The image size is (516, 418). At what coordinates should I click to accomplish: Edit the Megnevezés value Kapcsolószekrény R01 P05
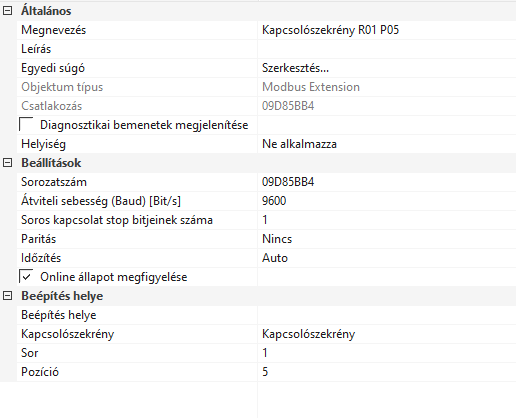pyautogui.click(x=387, y=30)
